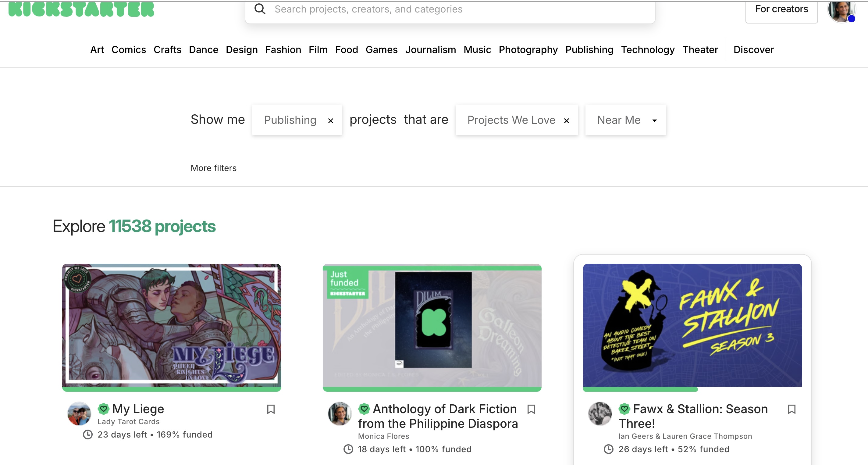Click clock icon next to 18 days left
This screenshot has width=868, height=465.
tap(348, 449)
